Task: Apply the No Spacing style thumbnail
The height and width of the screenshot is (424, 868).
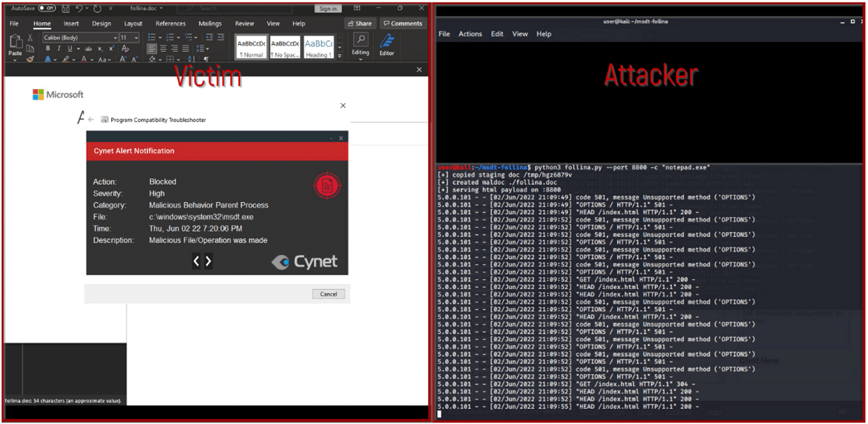Action: coord(285,47)
